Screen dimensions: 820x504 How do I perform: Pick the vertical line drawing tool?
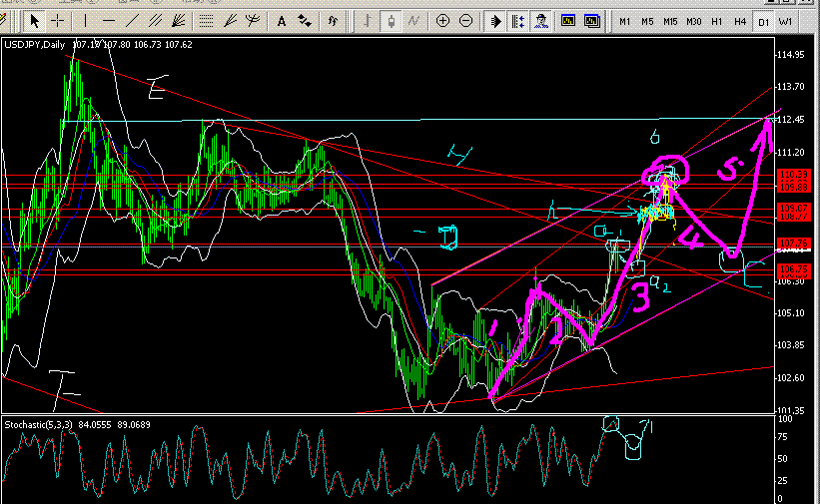tap(85, 20)
